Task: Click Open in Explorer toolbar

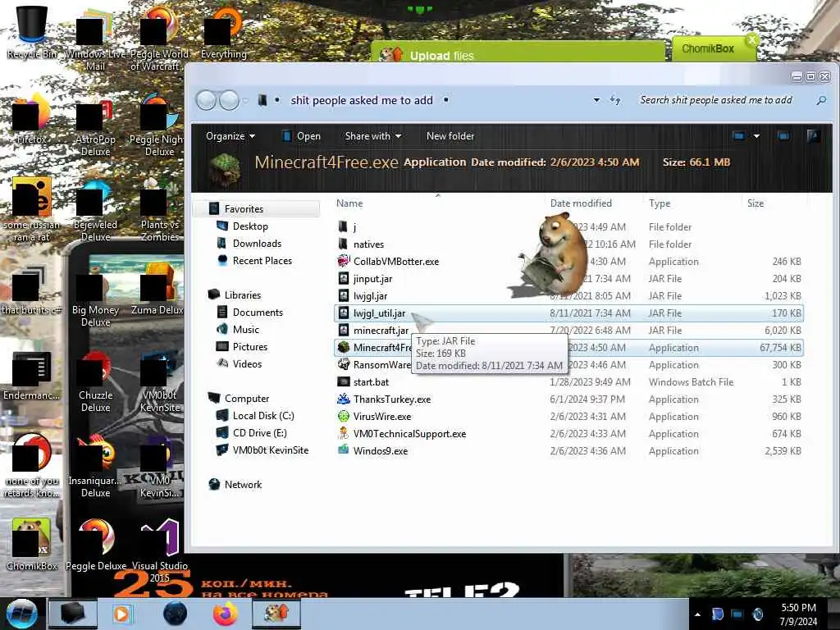Action: pyautogui.click(x=302, y=136)
